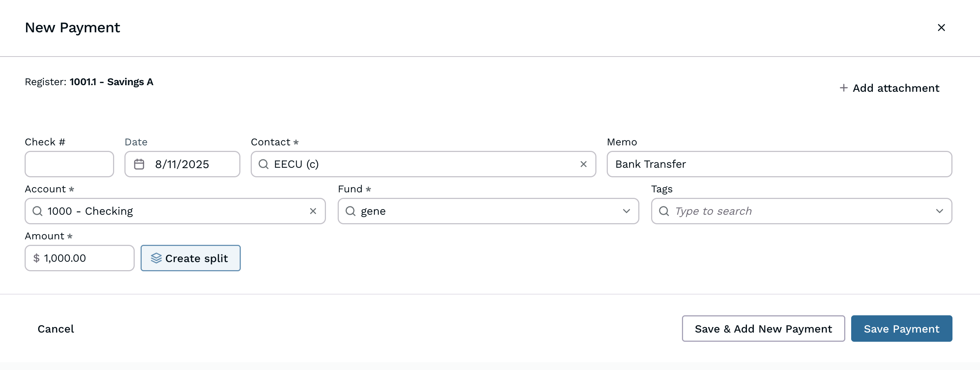Click the plus icon beside Add attachment
The height and width of the screenshot is (370, 980).
(x=843, y=88)
